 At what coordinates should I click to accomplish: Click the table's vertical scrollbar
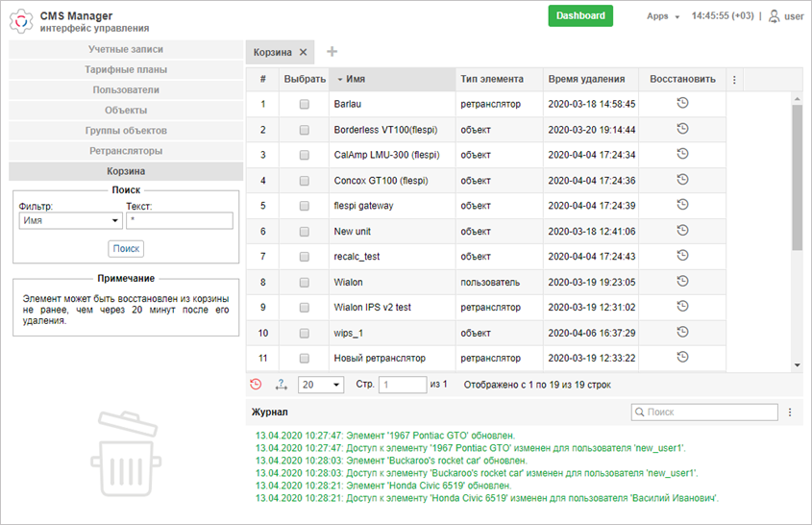[x=796, y=173]
